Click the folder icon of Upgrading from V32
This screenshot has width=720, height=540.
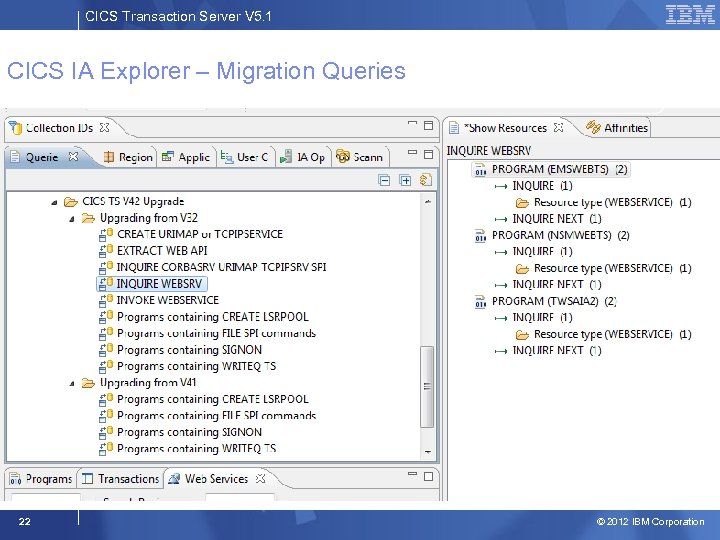click(x=88, y=218)
